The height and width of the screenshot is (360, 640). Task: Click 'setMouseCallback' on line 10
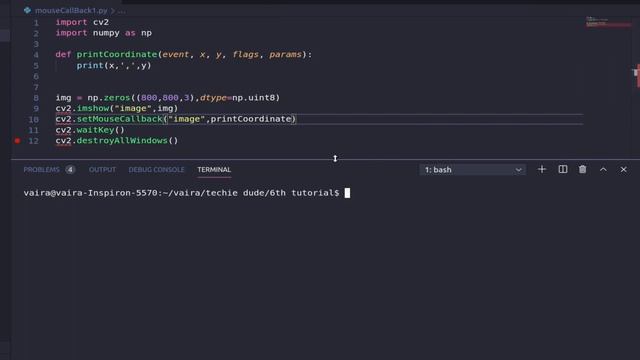click(x=120, y=119)
